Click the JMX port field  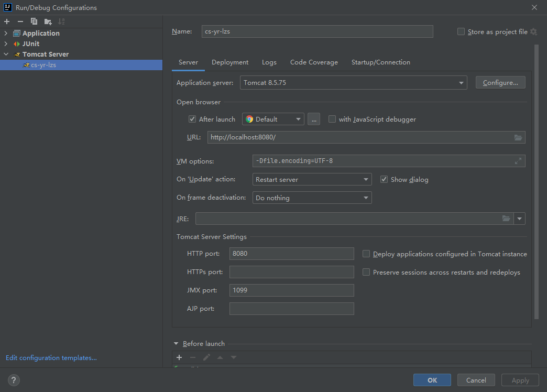292,290
